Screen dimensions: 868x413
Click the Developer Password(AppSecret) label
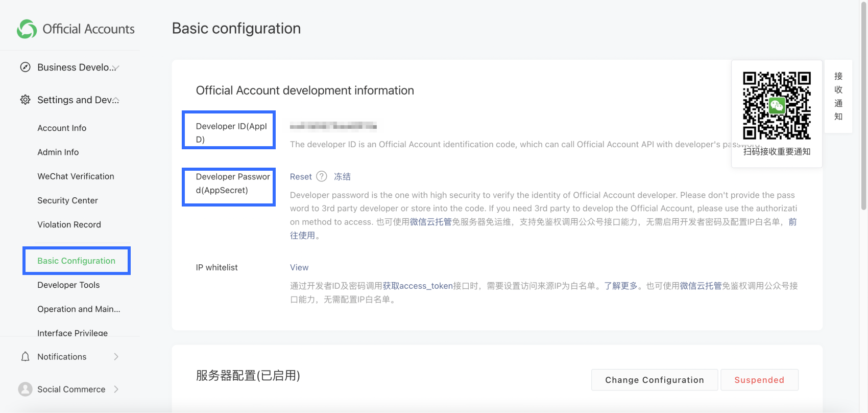[x=233, y=183]
